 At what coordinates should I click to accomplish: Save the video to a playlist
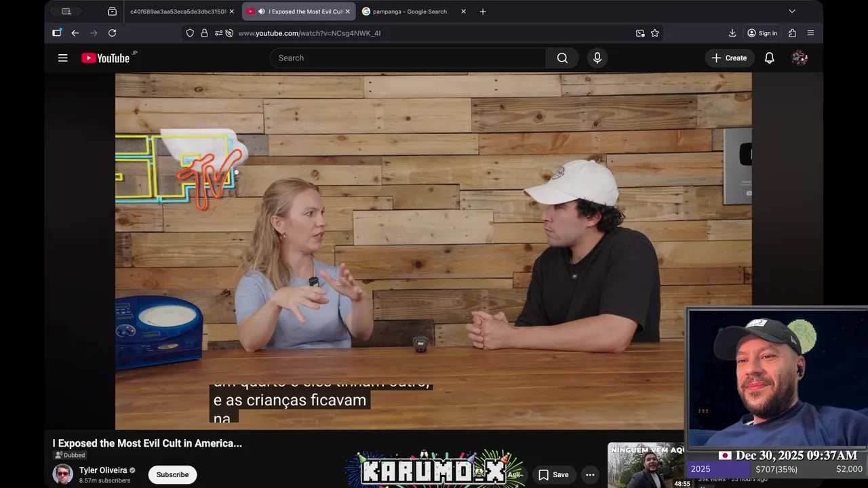[554, 474]
